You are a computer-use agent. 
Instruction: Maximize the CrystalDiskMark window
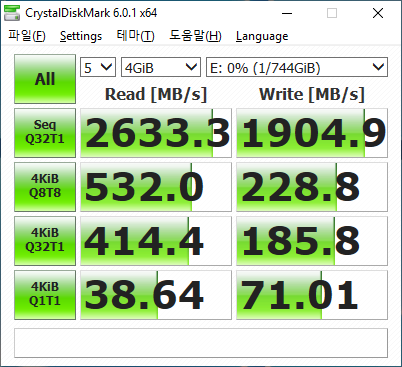(x=332, y=13)
